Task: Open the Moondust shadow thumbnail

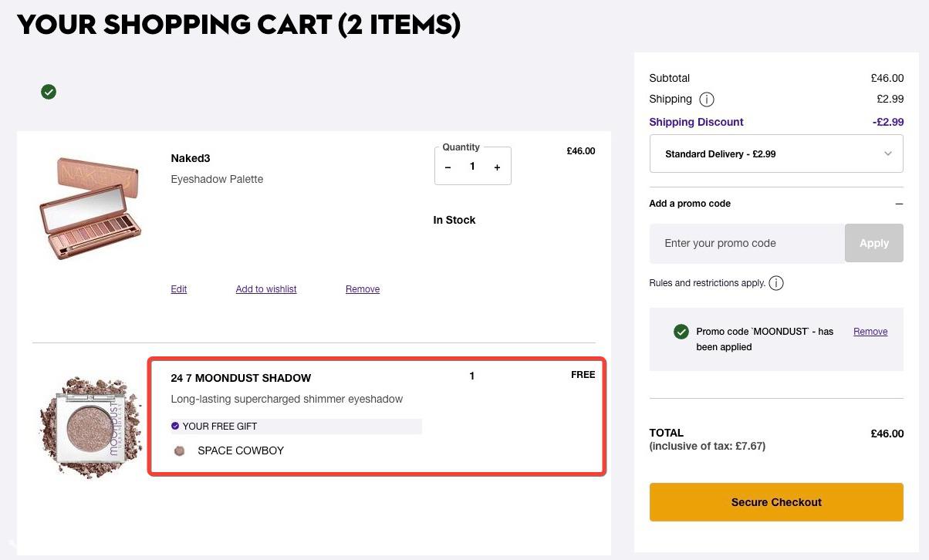Action: click(90, 427)
